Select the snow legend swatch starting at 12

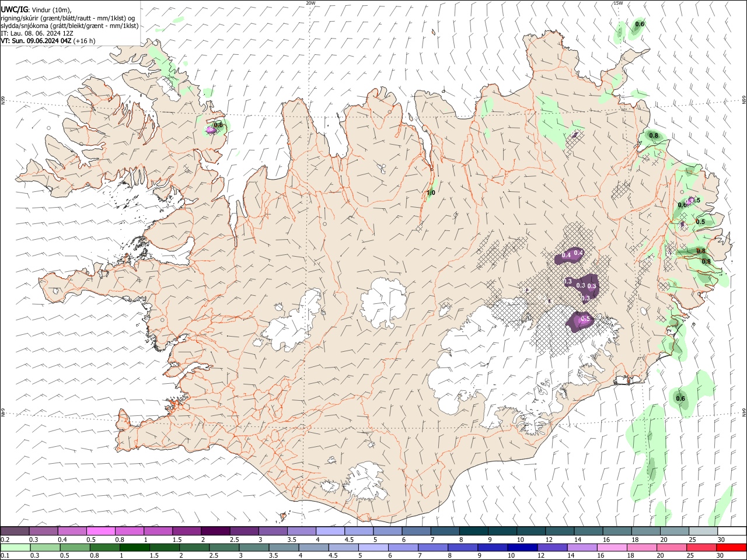(559, 531)
